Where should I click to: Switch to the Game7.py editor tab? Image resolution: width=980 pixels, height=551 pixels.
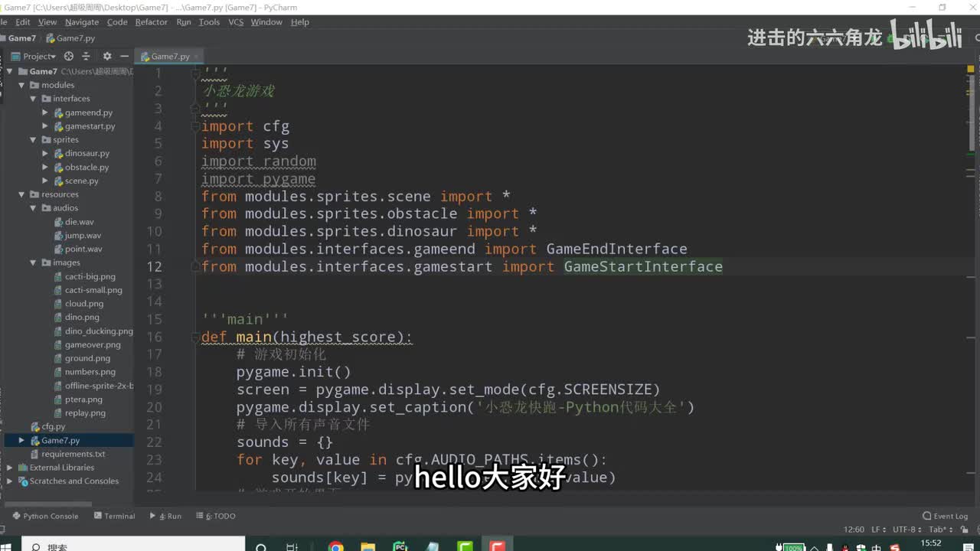click(x=169, y=57)
